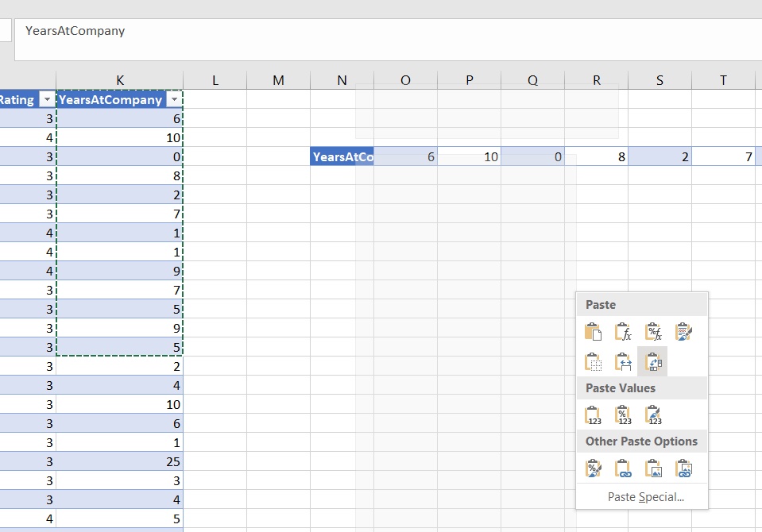The image size is (762, 532).
Task: Pick Keep Source Column Widths paste icon
Action: [623, 362]
